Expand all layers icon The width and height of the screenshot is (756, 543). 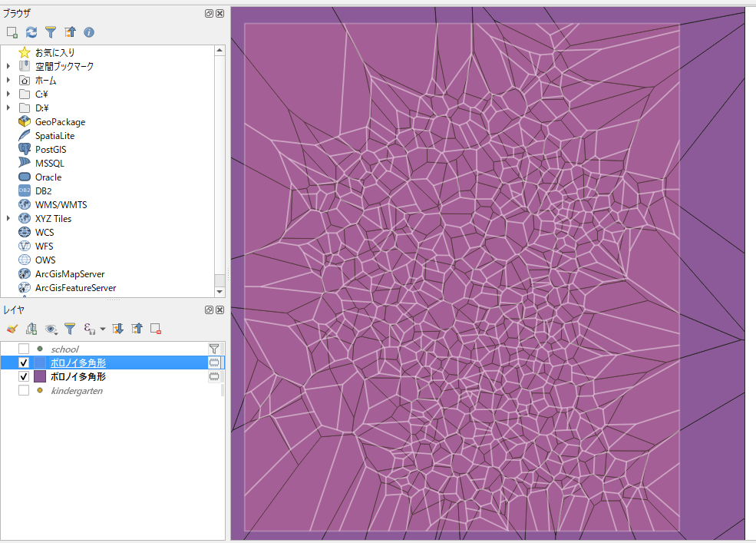pos(117,329)
